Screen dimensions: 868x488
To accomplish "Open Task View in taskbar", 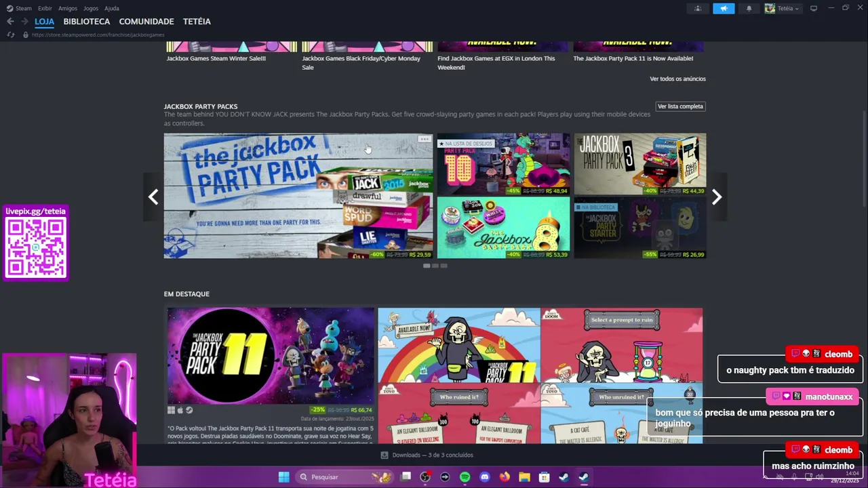I will [406, 476].
